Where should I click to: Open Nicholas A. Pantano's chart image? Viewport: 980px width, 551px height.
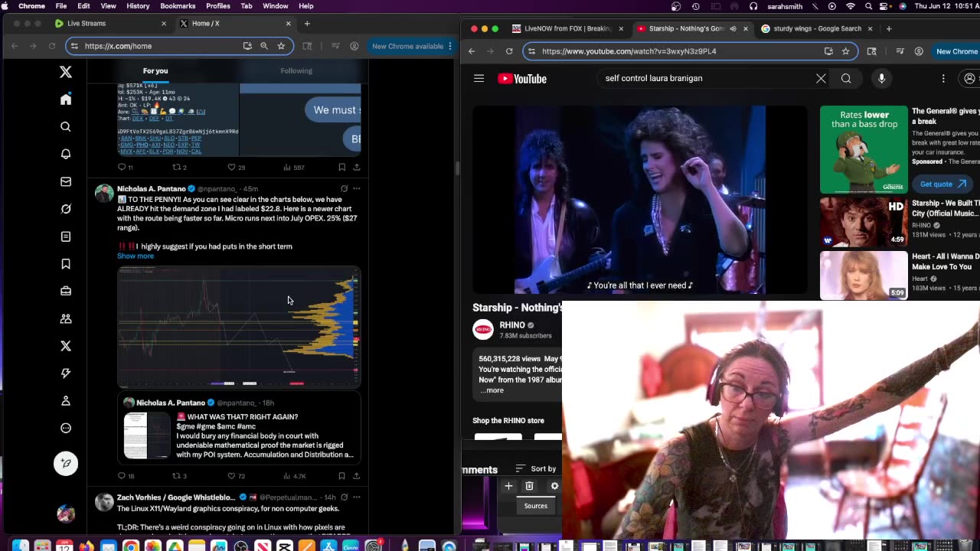pos(239,326)
